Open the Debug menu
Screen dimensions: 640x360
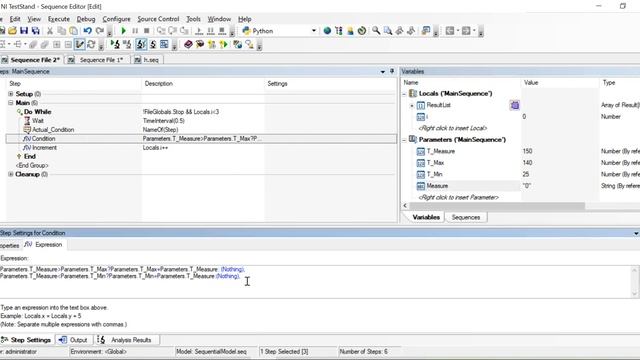coord(86,19)
